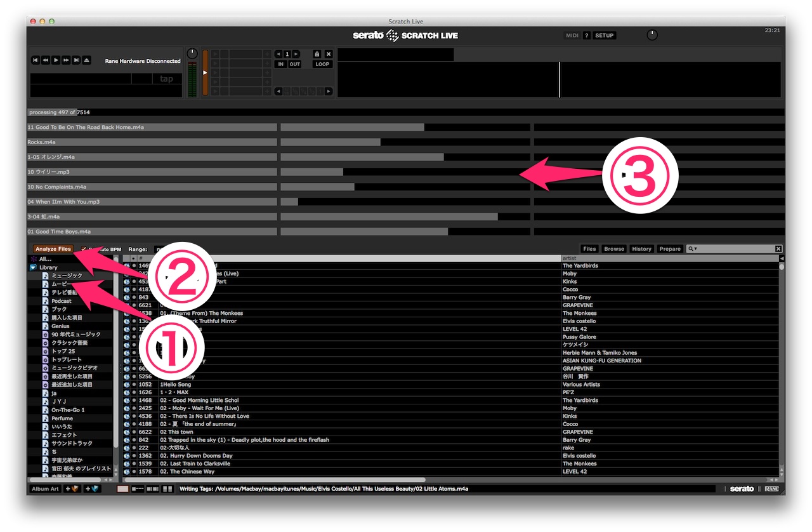This screenshot has width=812, height=532.
Task: Open the Genius playlist
Action: coord(61,326)
